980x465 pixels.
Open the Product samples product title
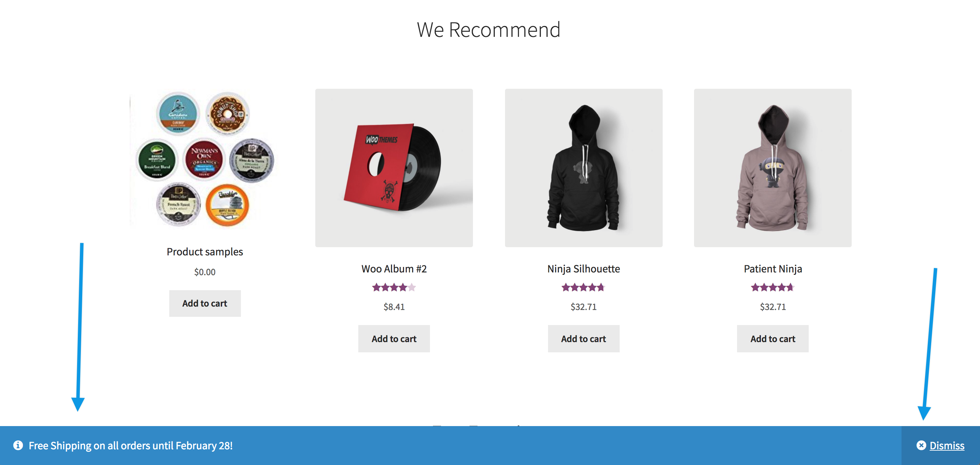coord(205,252)
